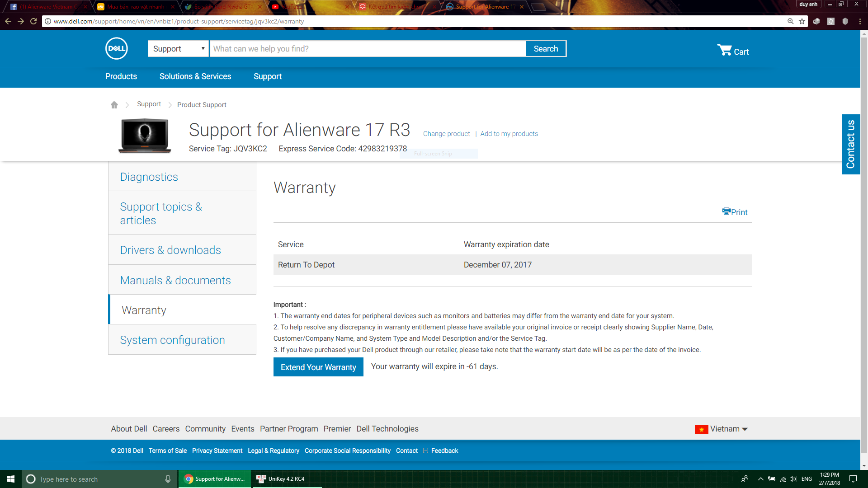Click the Print printer icon

(726, 211)
